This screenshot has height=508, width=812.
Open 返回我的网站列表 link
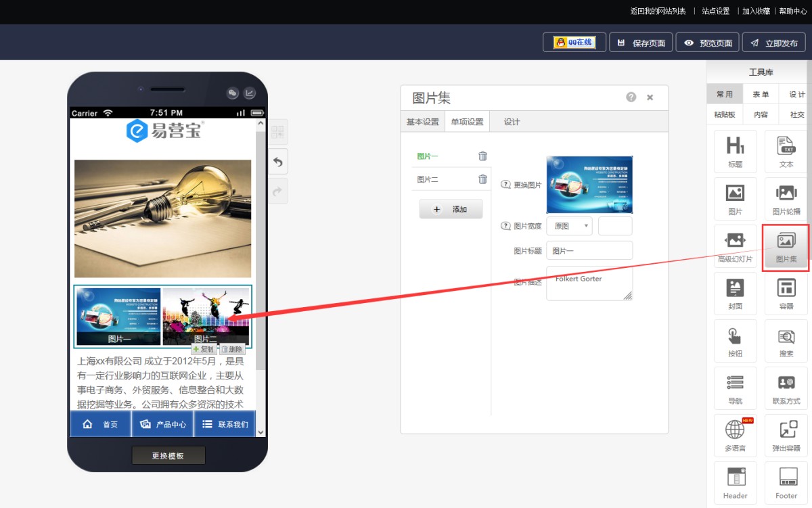(658, 11)
